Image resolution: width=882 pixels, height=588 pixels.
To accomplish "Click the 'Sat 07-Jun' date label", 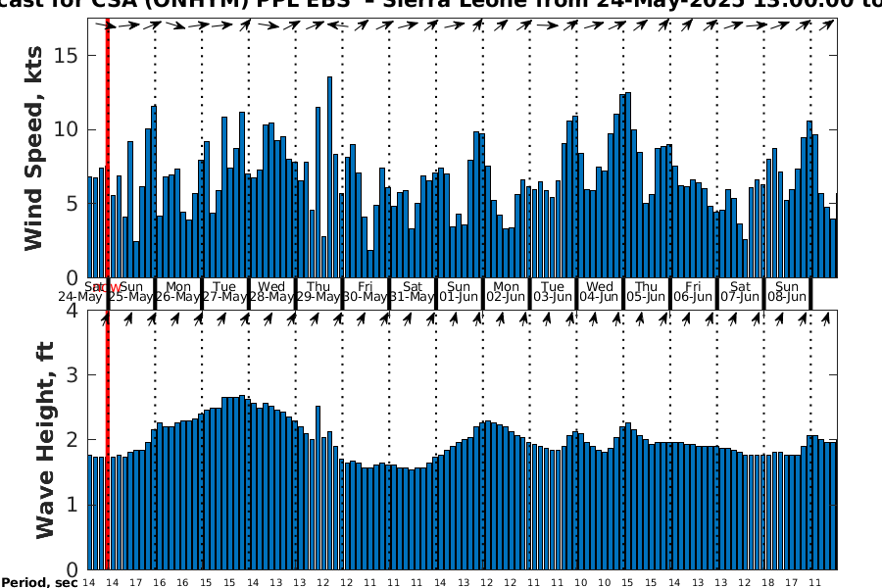I will 740,291.
